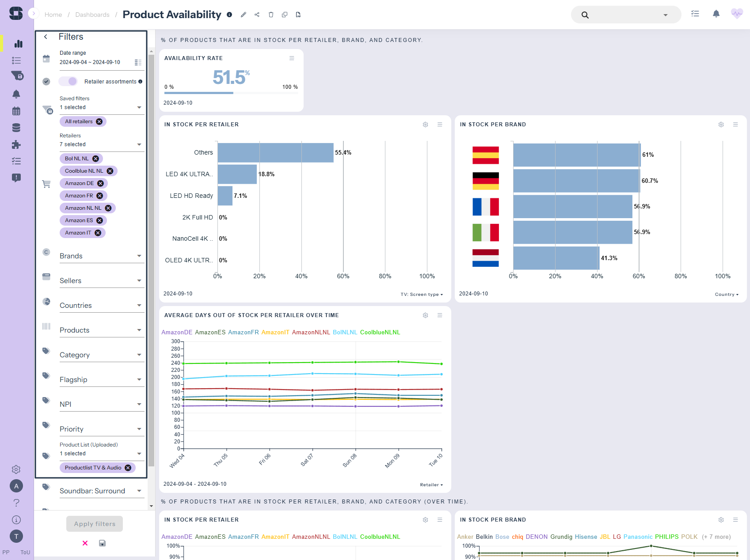
Task: Toggle AmazonIT series in days out of stock legend
Action: pos(275,332)
